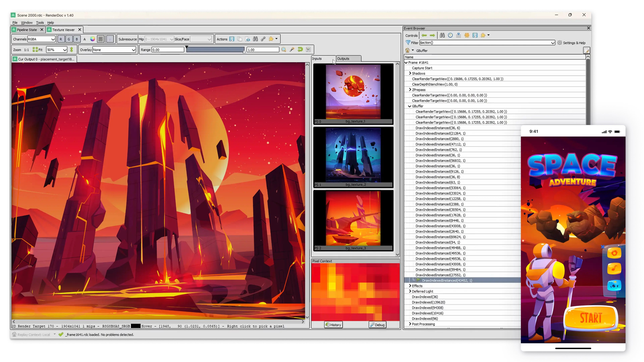Open the Tools menu
The height and width of the screenshot is (362, 644).
click(40, 22)
